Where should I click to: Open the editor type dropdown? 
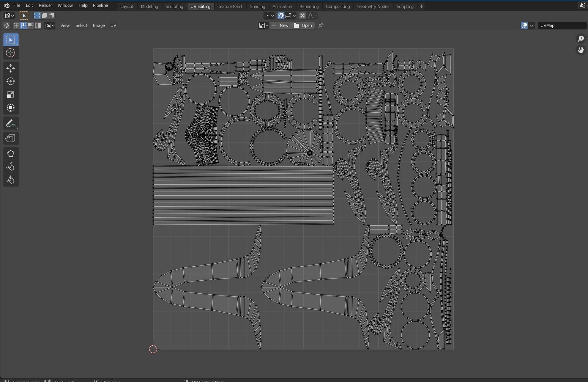click(x=9, y=16)
